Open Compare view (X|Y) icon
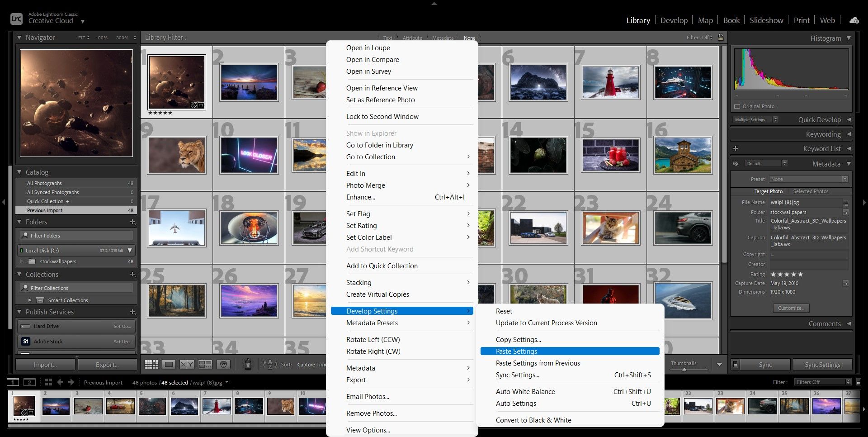Image resolution: width=868 pixels, height=437 pixels. [187, 365]
